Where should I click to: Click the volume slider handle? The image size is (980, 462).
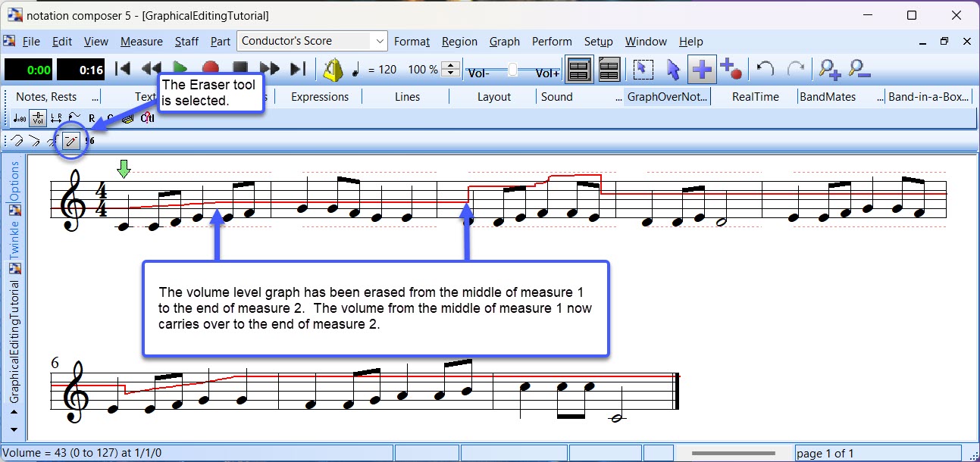(513, 70)
